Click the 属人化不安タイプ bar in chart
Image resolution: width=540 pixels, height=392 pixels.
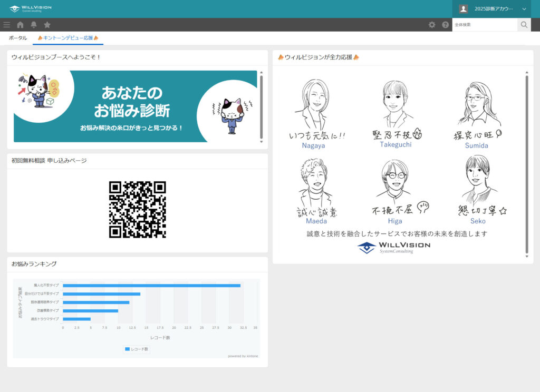[x=151, y=286]
